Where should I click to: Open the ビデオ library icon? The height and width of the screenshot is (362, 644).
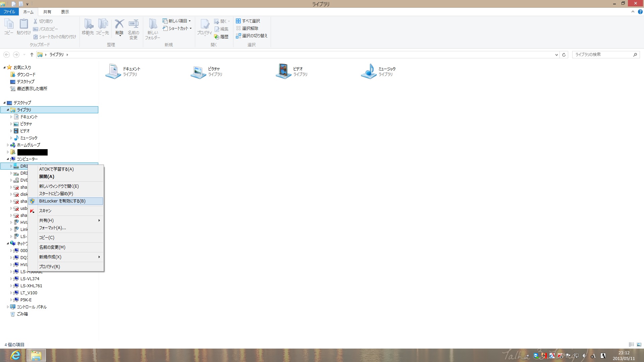point(283,71)
